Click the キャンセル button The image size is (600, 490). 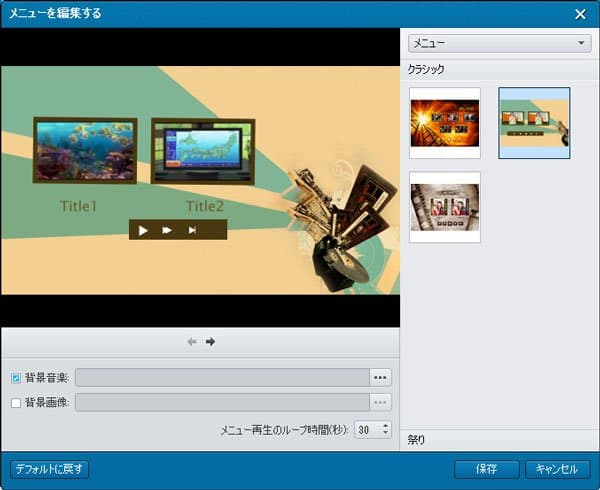557,469
